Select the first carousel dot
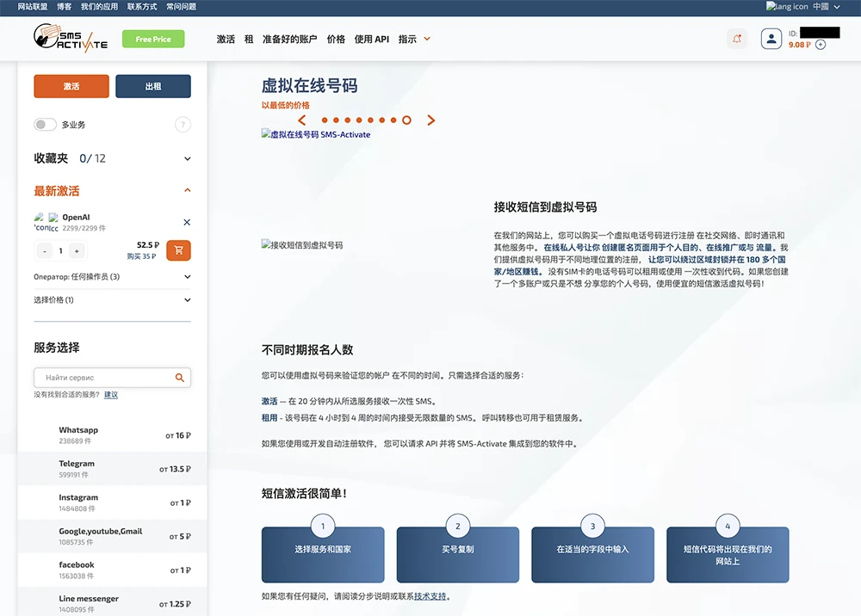 click(x=325, y=120)
